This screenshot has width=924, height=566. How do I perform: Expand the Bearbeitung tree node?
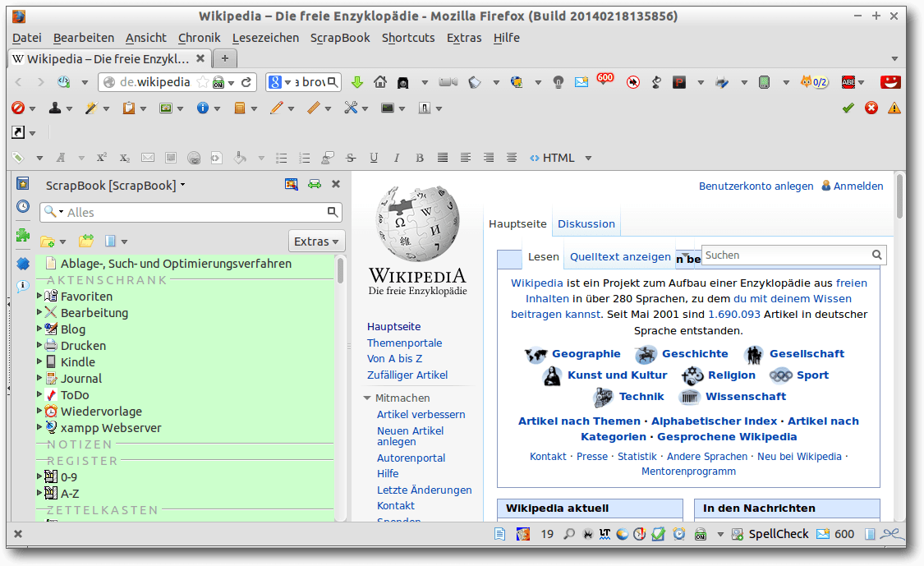pos(39,312)
